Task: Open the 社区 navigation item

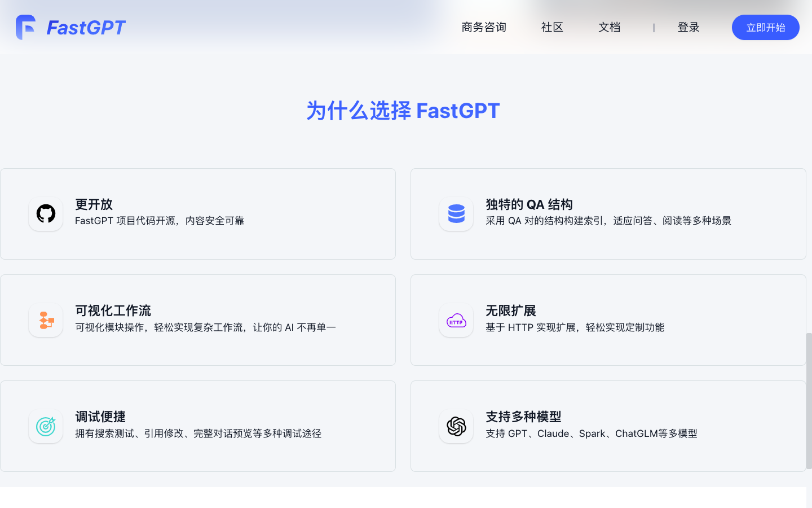Action: pos(551,27)
